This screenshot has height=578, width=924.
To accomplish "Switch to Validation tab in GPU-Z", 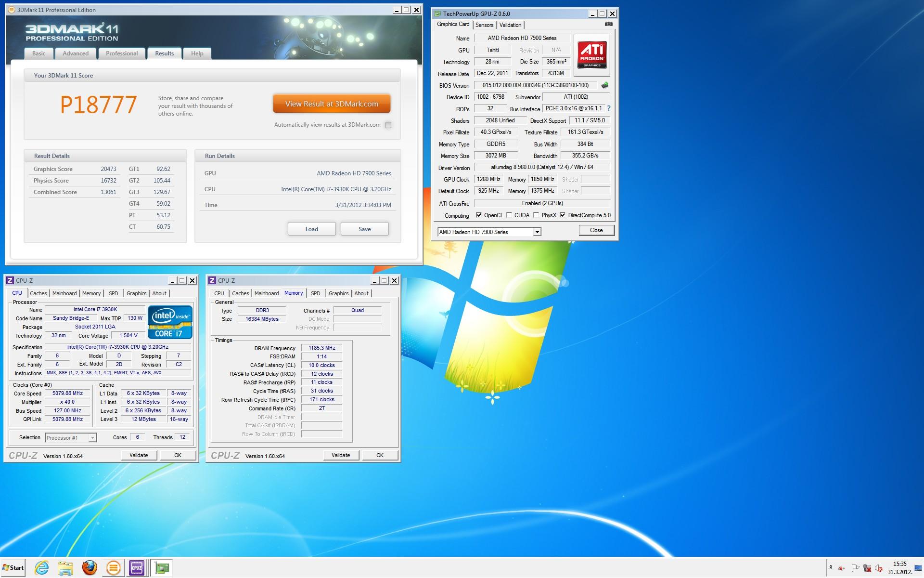I will (x=510, y=25).
